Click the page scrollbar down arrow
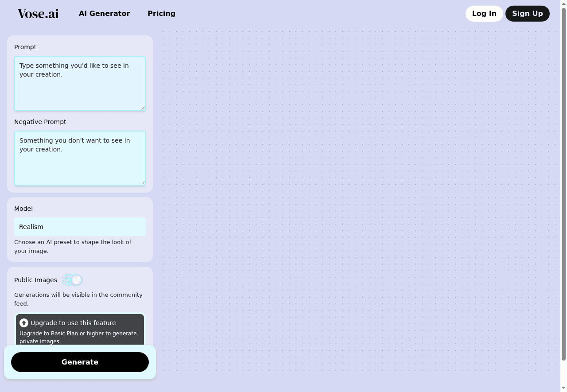The height and width of the screenshot is (392, 567). 563,388
